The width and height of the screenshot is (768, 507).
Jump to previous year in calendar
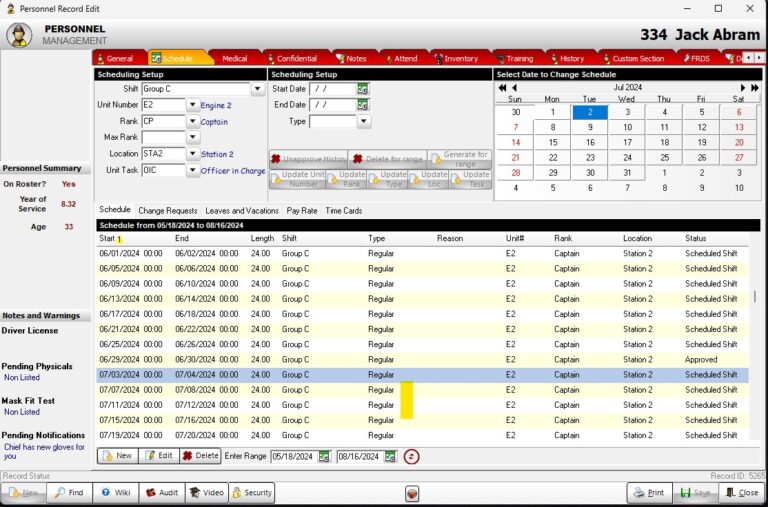point(502,88)
